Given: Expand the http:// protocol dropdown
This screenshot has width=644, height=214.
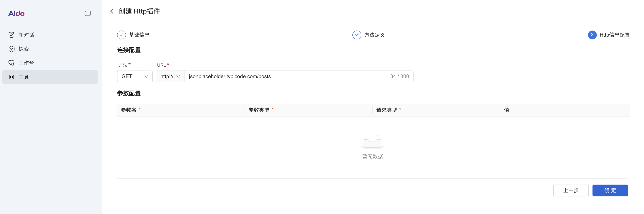Looking at the screenshot, I should point(170,76).
